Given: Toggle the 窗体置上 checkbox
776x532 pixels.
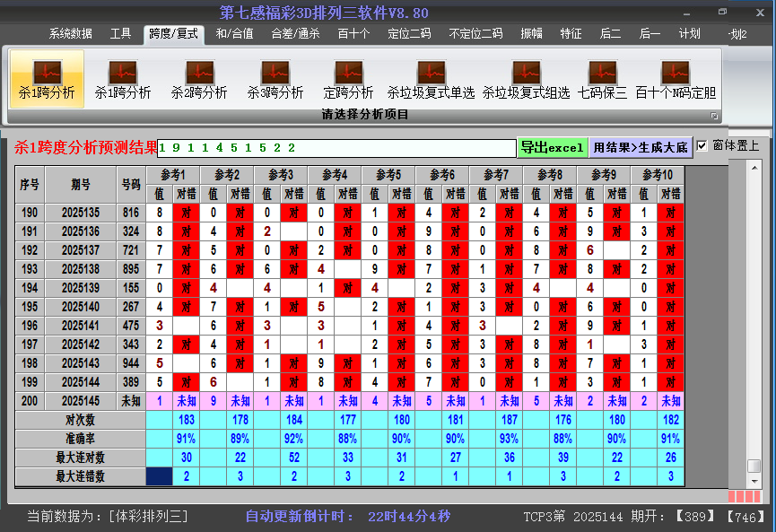Looking at the screenshot, I should pyautogui.click(x=702, y=146).
